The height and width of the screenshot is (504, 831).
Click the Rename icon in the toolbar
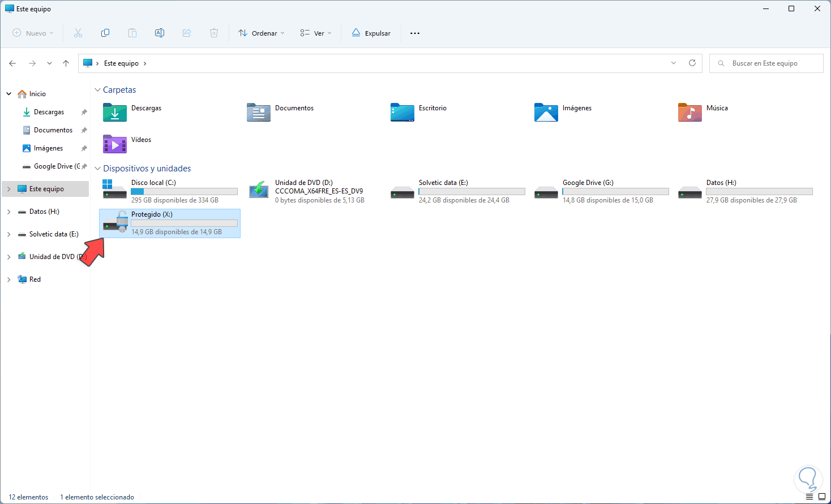coord(160,33)
